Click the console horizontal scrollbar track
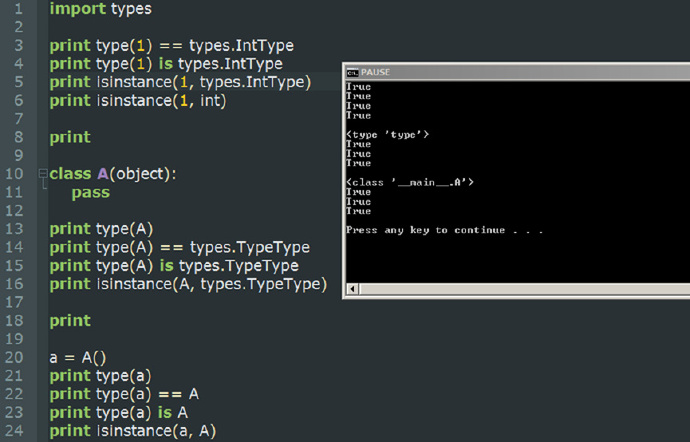This screenshot has width=690, height=442. tap(524, 289)
